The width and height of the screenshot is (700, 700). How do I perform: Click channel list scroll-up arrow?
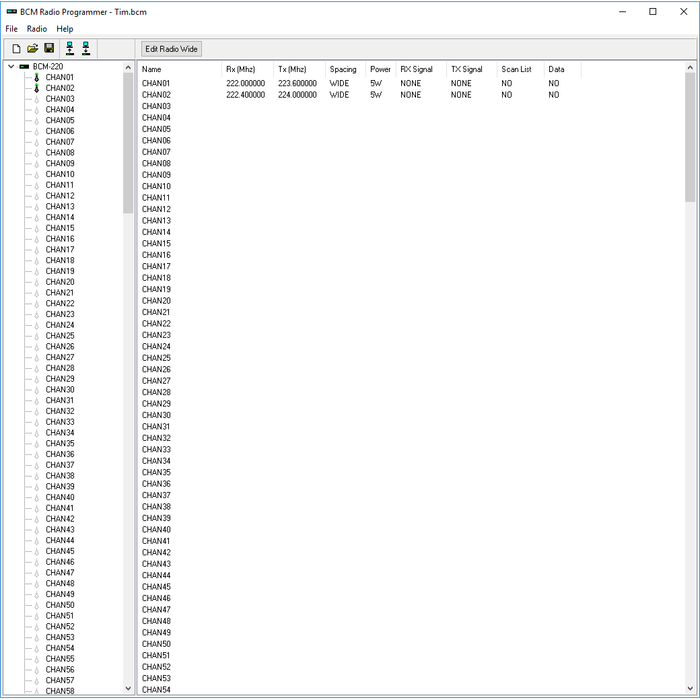(x=690, y=68)
